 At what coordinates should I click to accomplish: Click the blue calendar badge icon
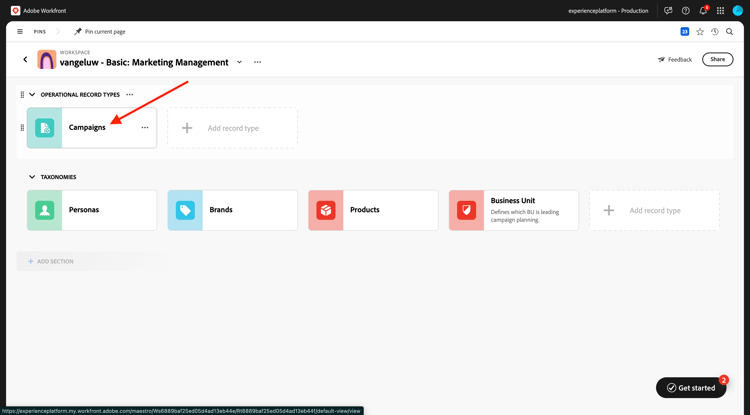click(x=684, y=32)
